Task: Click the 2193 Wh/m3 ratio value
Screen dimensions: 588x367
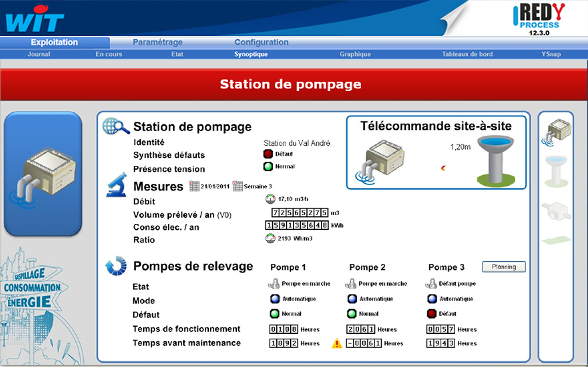Action: 295,238
